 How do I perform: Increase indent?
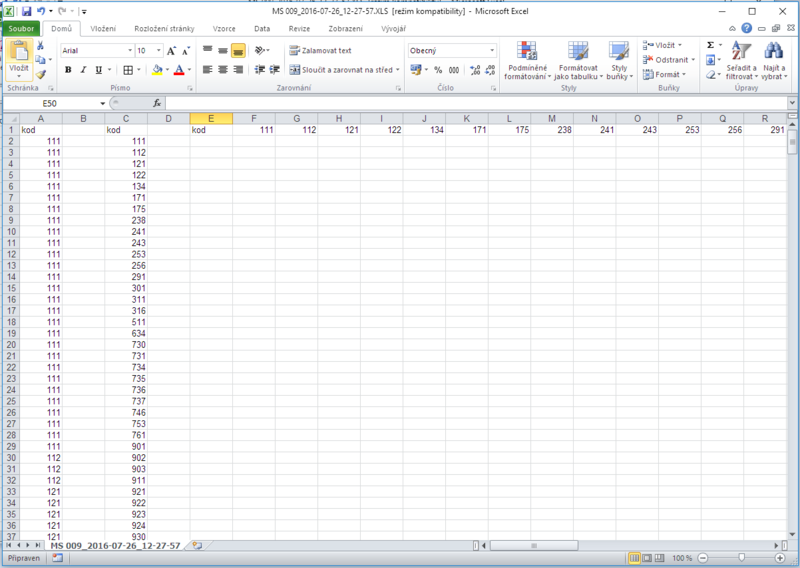[x=275, y=69]
